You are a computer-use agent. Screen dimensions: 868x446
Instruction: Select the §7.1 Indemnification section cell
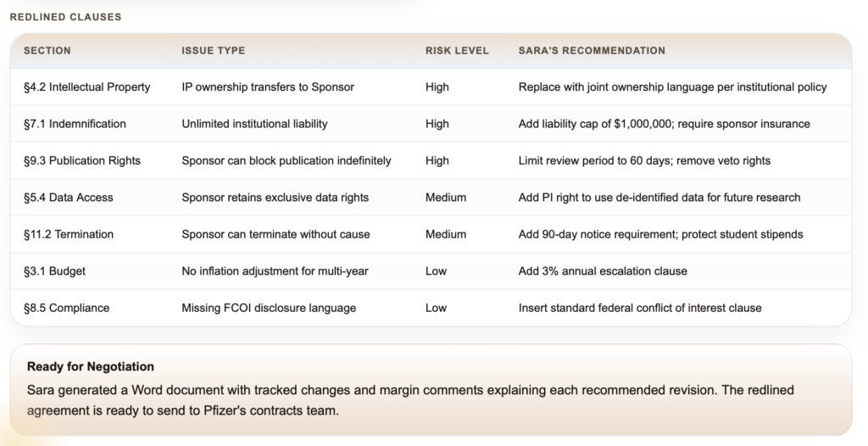(75, 124)
